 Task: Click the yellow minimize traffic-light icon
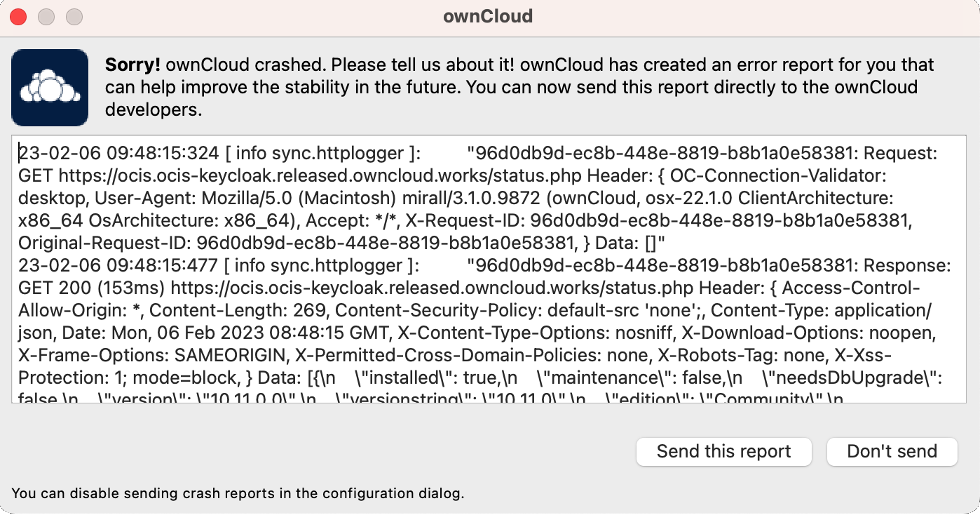pos(46,15)
